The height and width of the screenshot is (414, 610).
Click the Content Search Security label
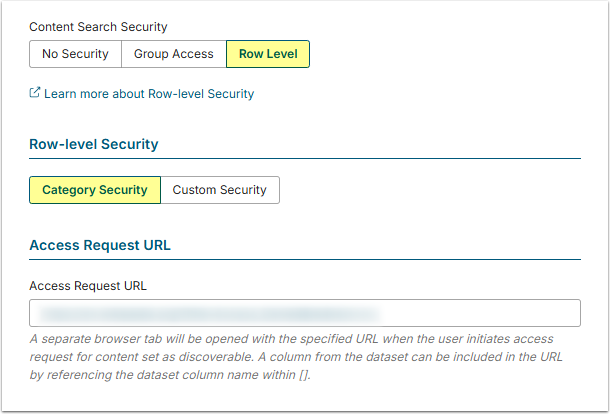[98, 26]
